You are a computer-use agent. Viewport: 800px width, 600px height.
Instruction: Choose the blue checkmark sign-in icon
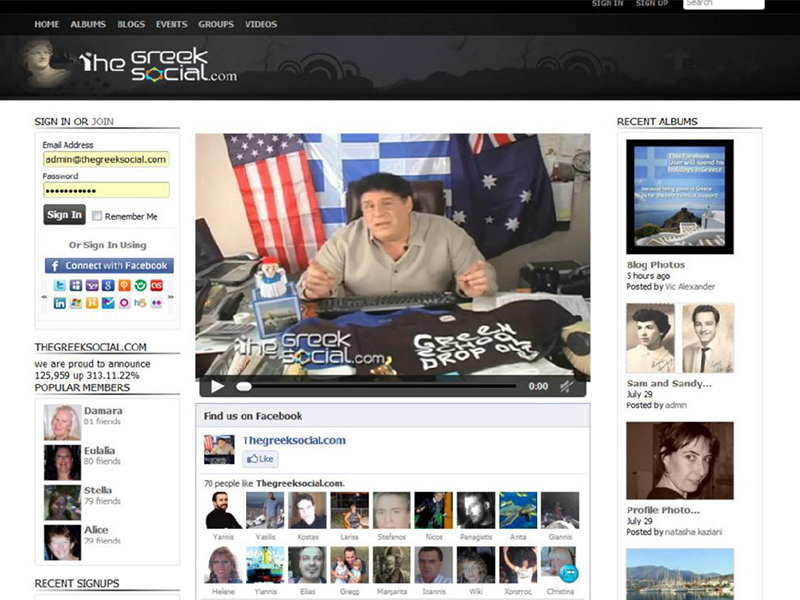[108, 303]
